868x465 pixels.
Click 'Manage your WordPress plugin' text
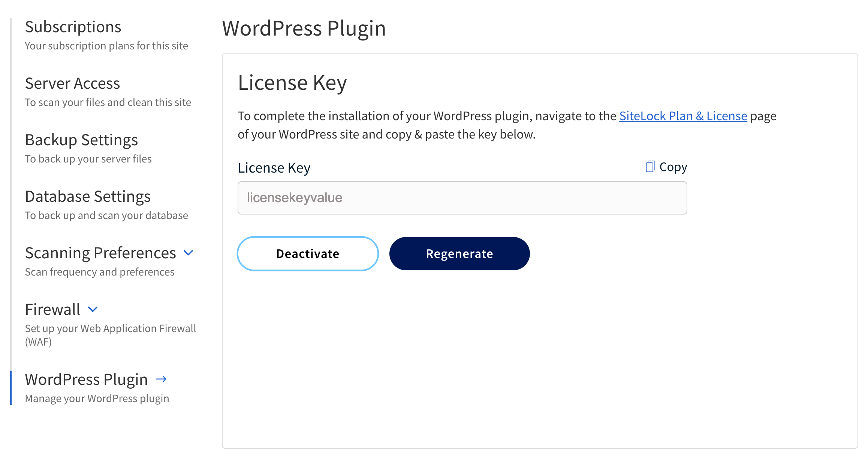point(97,398)
